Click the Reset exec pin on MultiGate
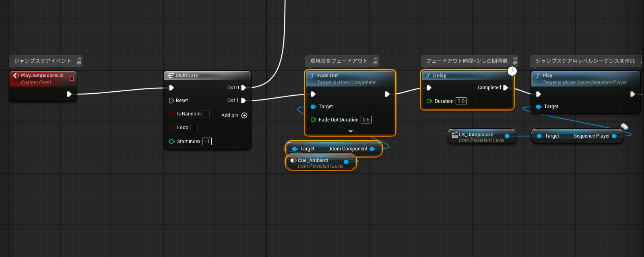 (x=171, y=101)
